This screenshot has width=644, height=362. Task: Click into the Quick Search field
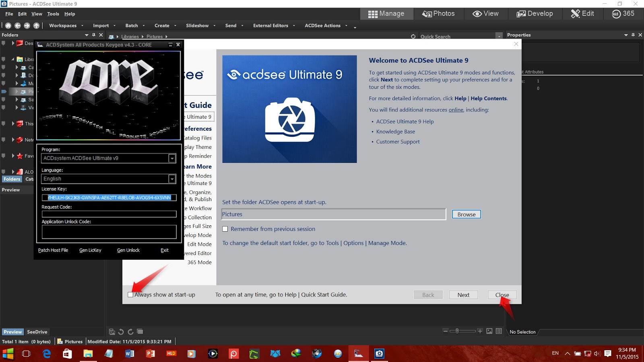pyautogui.click(x=457, y=37)
